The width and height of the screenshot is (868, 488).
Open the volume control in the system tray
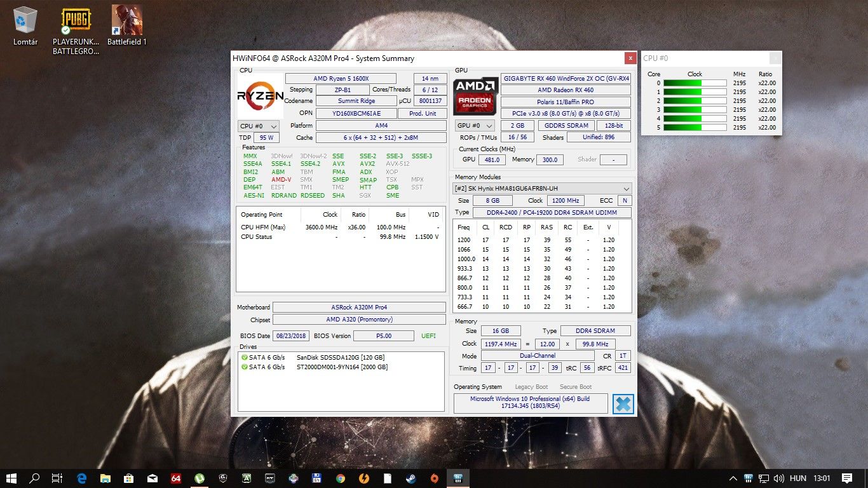pyautogui.click(x=779, y=478)
